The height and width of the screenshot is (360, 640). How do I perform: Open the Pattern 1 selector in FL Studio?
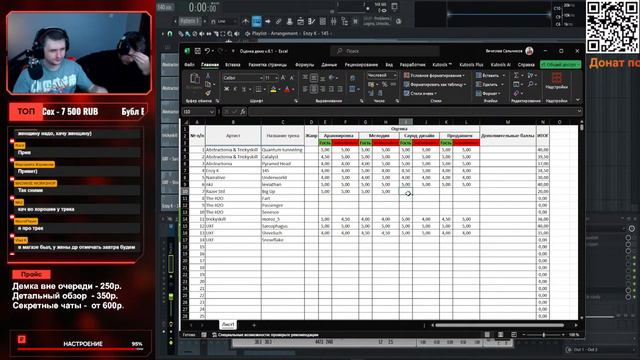(x=189, y=21)
